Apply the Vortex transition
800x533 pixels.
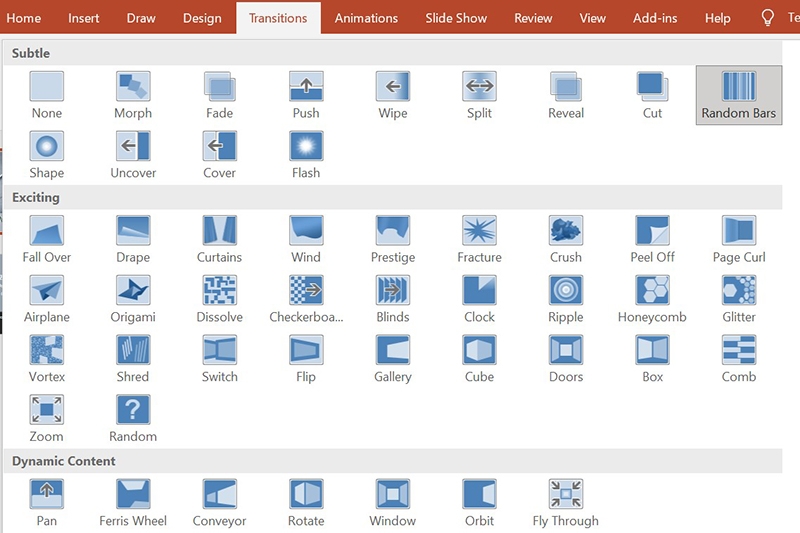tap(47, 359)
